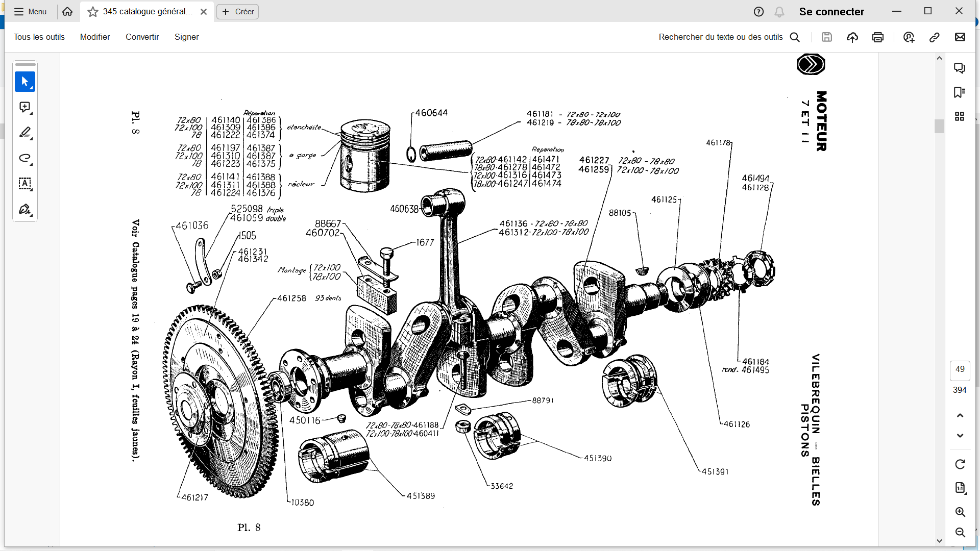Click the page number 49 field
This screenshot has width=980, height=551.
pos(960,369)
